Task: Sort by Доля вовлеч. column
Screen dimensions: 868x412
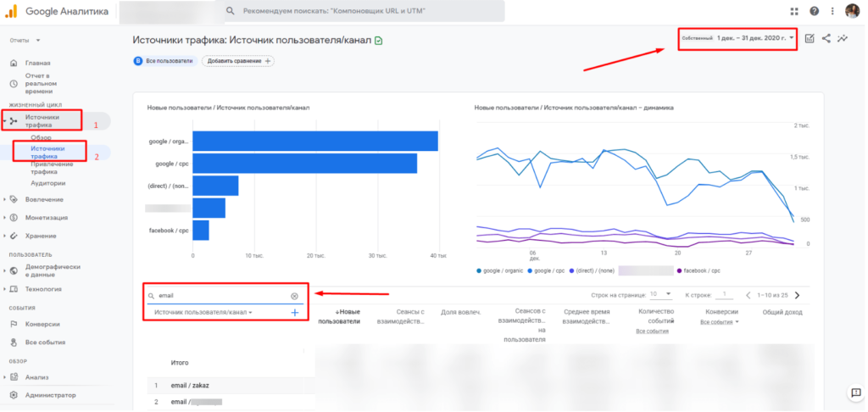Action: pos(460,312)
